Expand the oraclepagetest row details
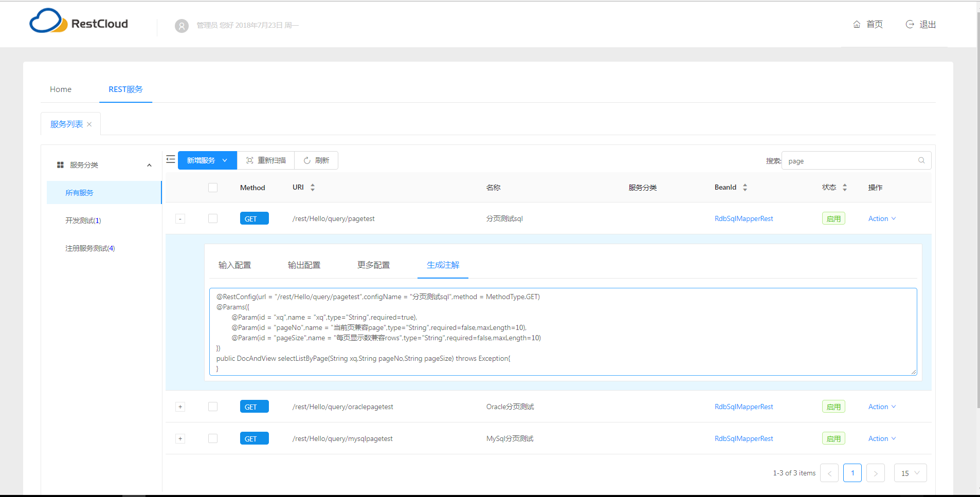The width and height of the screenshot is (980, 497). pyautogui.click(x=180, y=407)
